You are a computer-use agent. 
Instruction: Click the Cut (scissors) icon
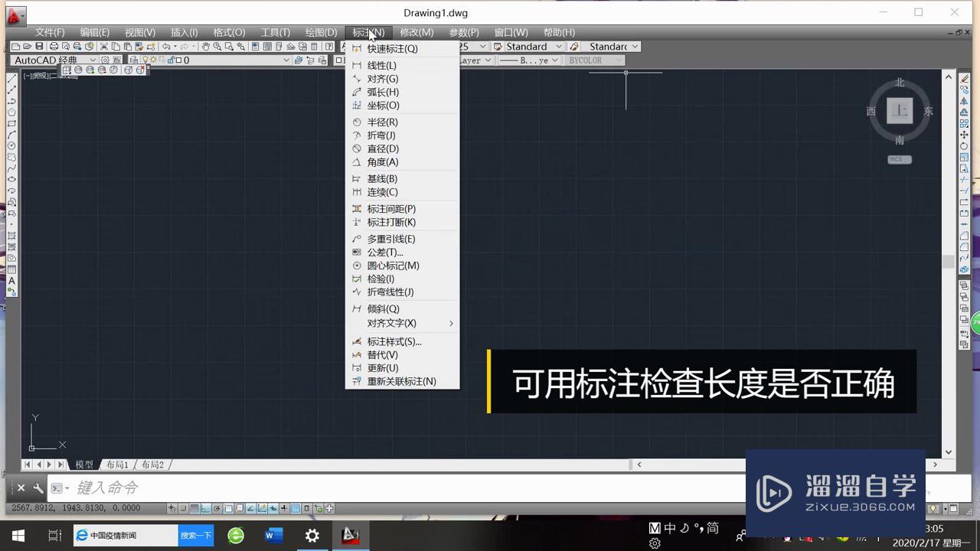(x=103, y=47)
